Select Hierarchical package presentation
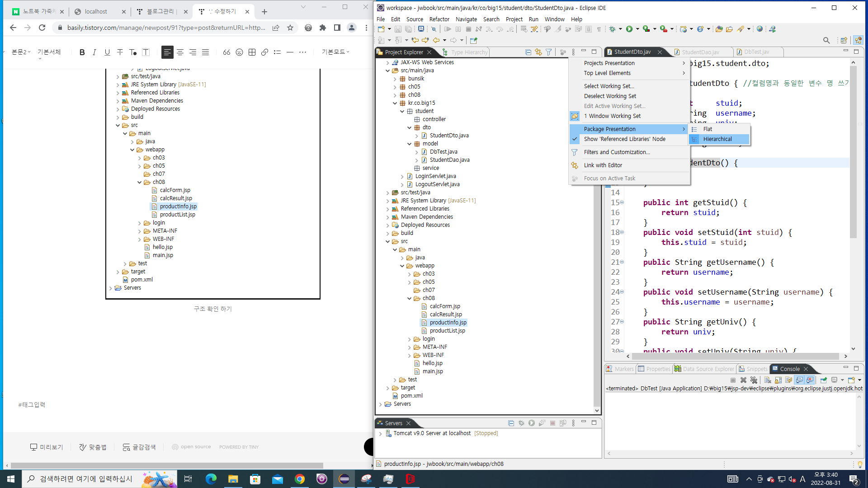This screenshot has height=488, width=868. 717,139
